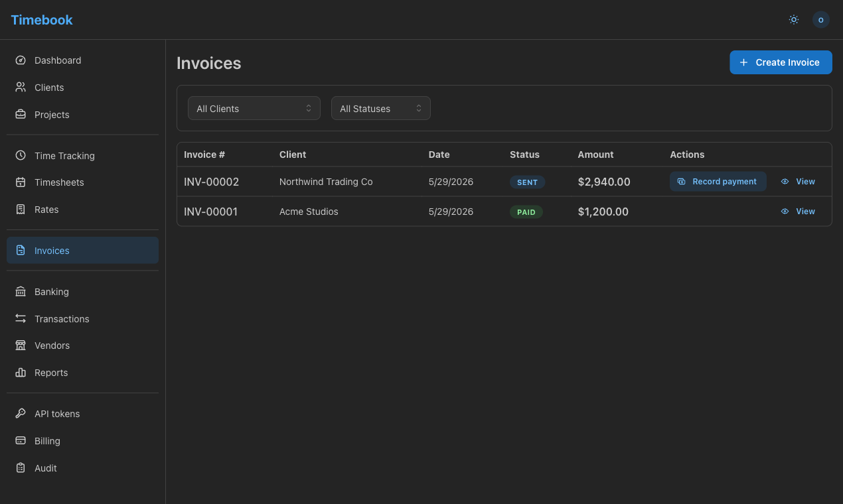The image size is (843, 504).
Task: Click the 5/29/2026 date for INV-00001
Action: (451, 212)
